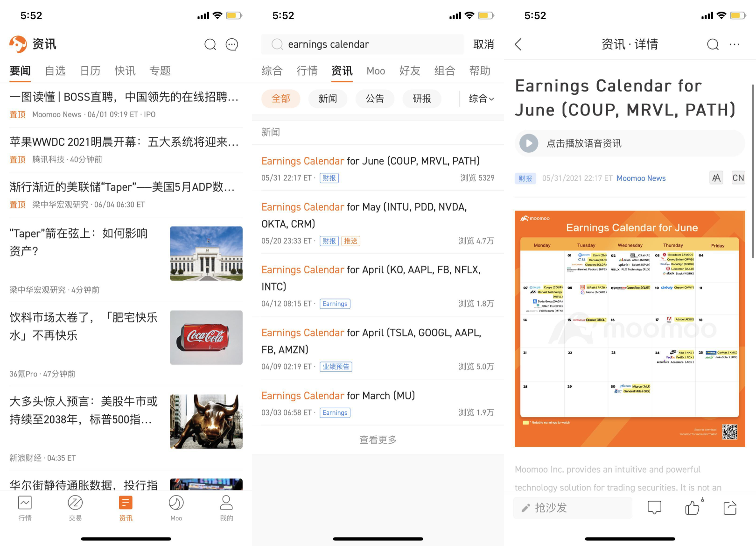Tap the font size AA icon

click(x=716, y=177)
